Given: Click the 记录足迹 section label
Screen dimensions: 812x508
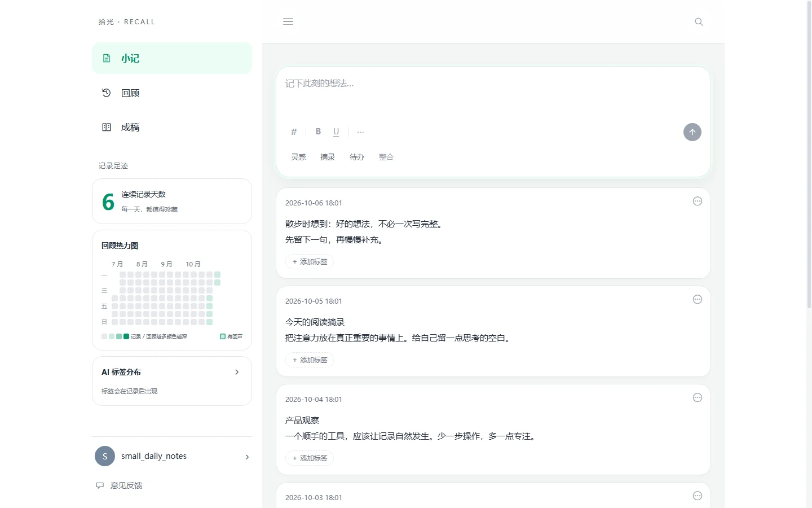Looking at the screenshot, I should point(113,166).
